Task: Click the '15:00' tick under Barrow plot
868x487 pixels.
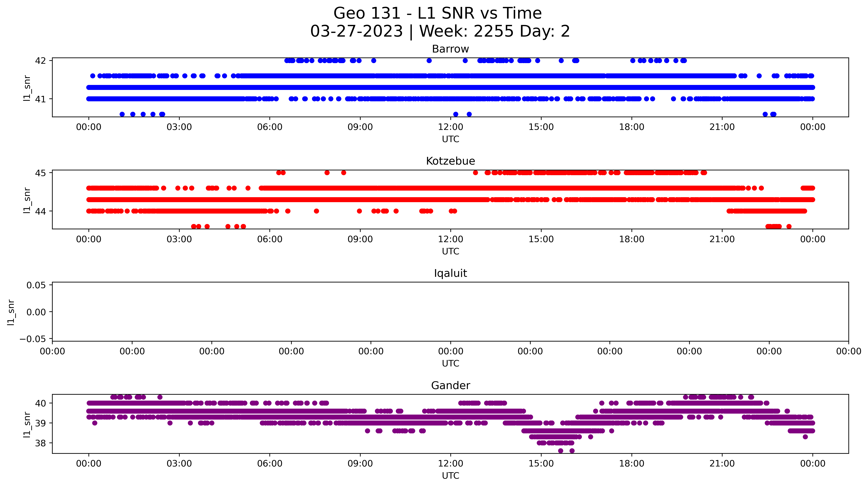Action: coord(541,127)
